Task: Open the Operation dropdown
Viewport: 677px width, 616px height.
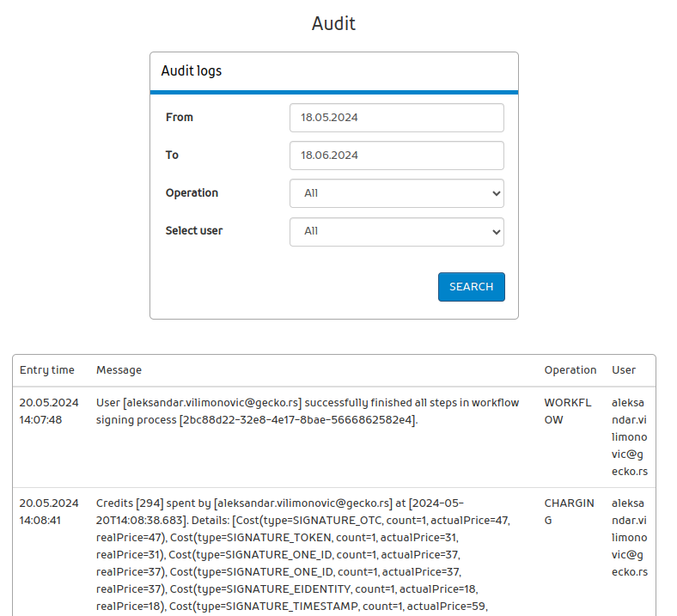Action: (x=396, y=193)
